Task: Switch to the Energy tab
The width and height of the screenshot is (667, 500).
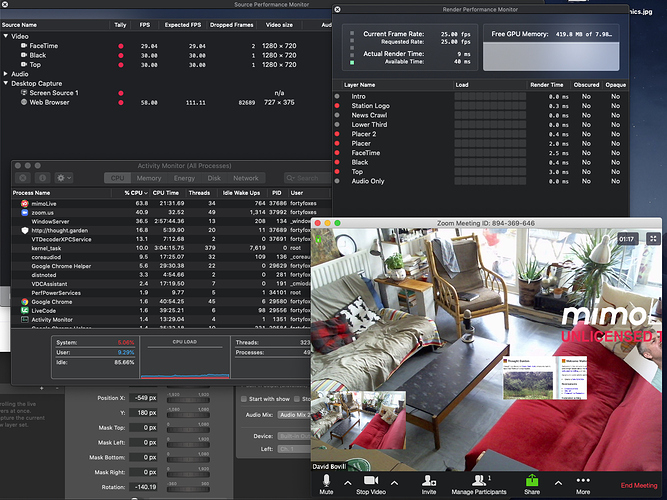Action: tap(184, 178)
